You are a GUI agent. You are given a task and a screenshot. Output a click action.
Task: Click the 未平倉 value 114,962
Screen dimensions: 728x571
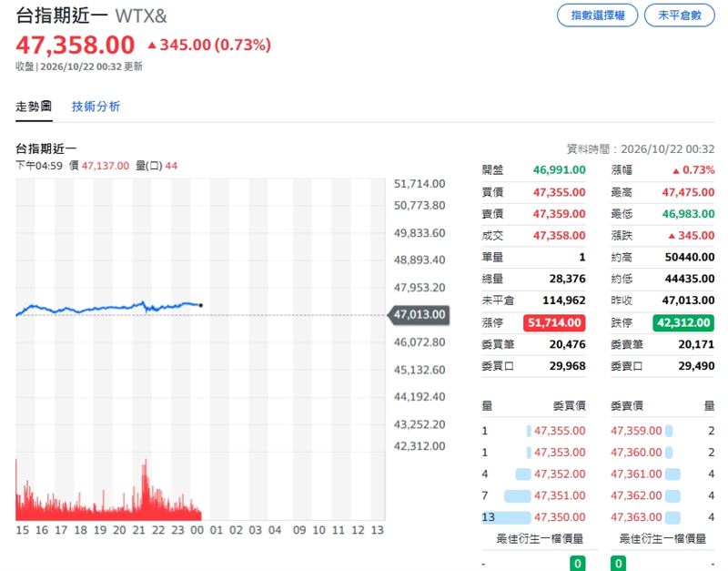(x=564, y=301)
